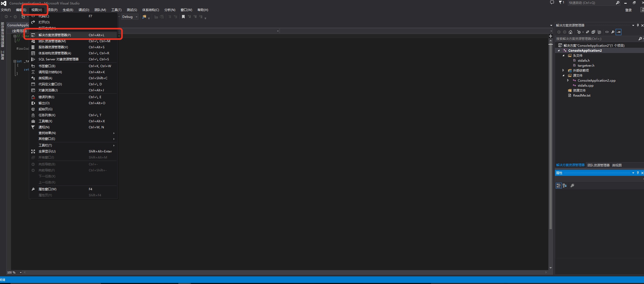Expand the 外部依赖项 tree node
This screenshot has width=644, height=284.
pyautogui.click(x=563, y=70)
